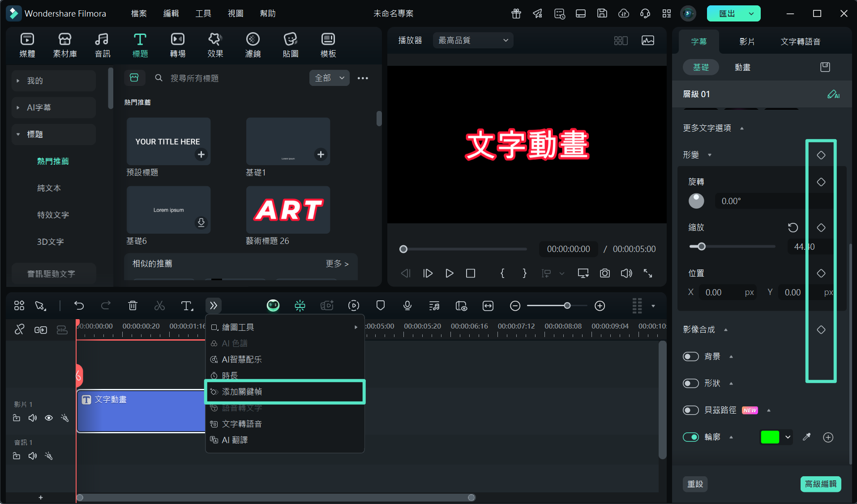Open the 編輯 menu

(x=171, y=13)
